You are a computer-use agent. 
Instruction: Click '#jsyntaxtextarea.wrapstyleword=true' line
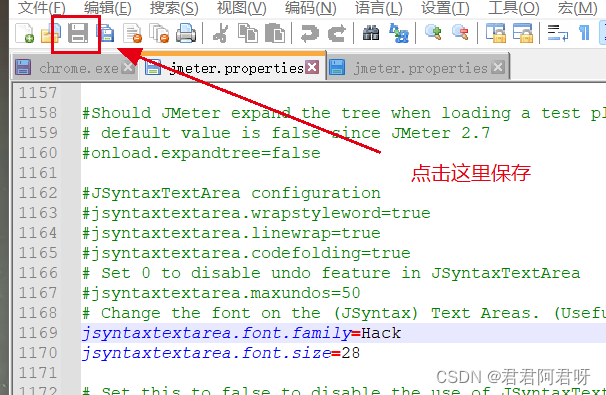[256, 213]
